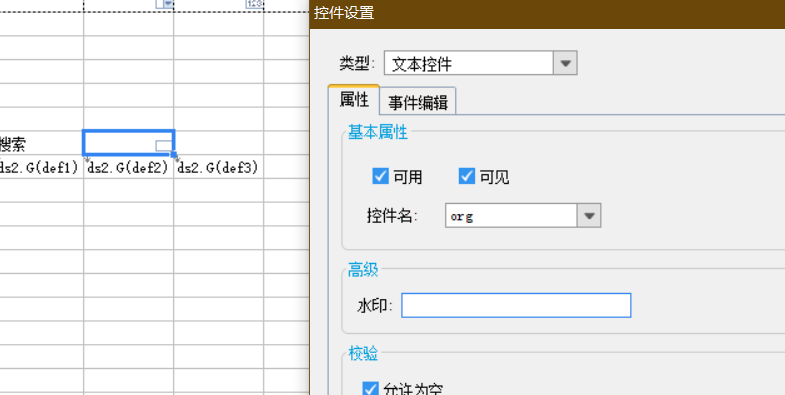Screen dimensions: 785x395
Task: Click the selected cell beside 搜索
Action: [129, 143]
